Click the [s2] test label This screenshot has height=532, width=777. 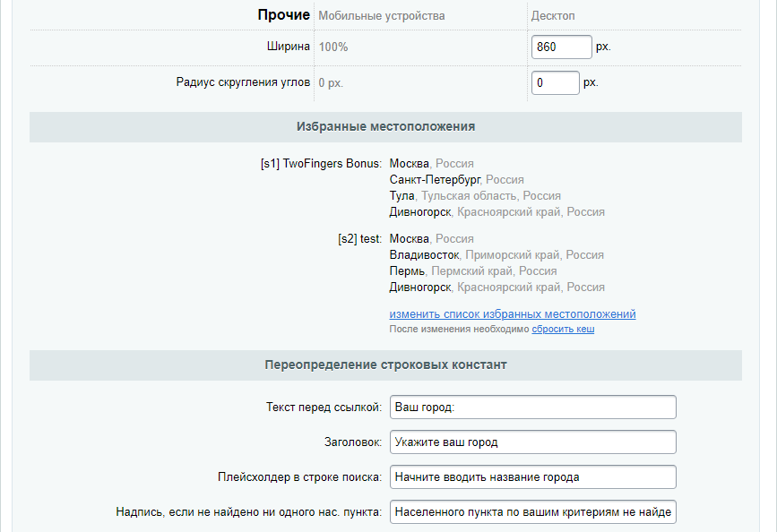point(359,238)
